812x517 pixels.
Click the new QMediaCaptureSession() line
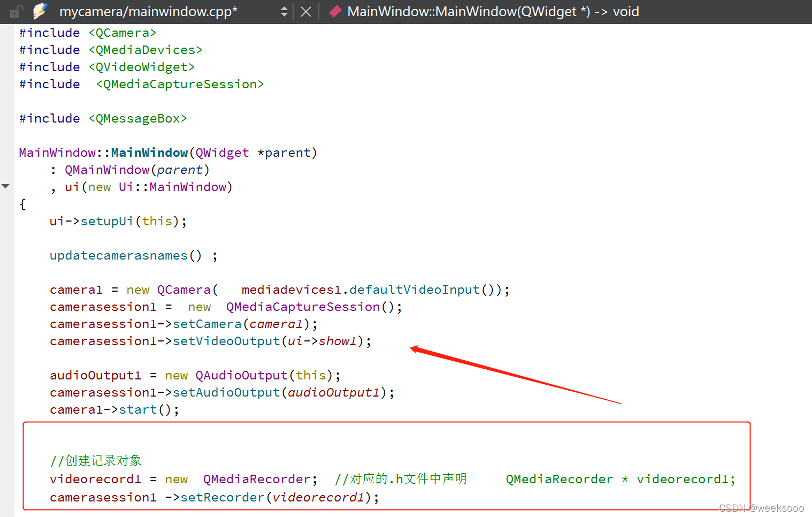pyautogui.click(x=226, y=307)
